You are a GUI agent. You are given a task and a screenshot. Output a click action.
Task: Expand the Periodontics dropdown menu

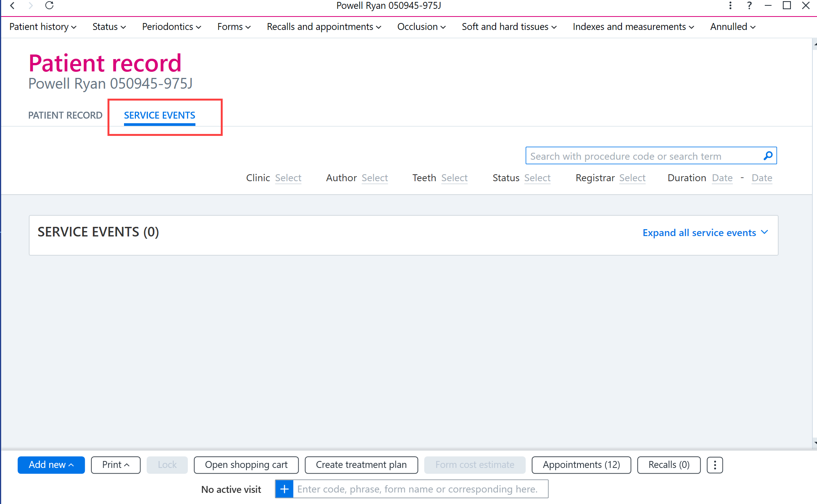172,27
